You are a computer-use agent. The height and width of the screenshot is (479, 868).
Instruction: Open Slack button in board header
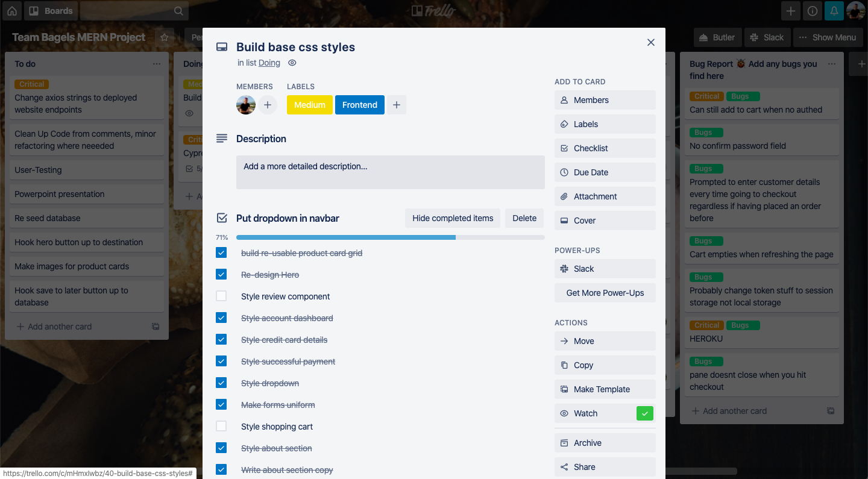click(x=767, y=37)
